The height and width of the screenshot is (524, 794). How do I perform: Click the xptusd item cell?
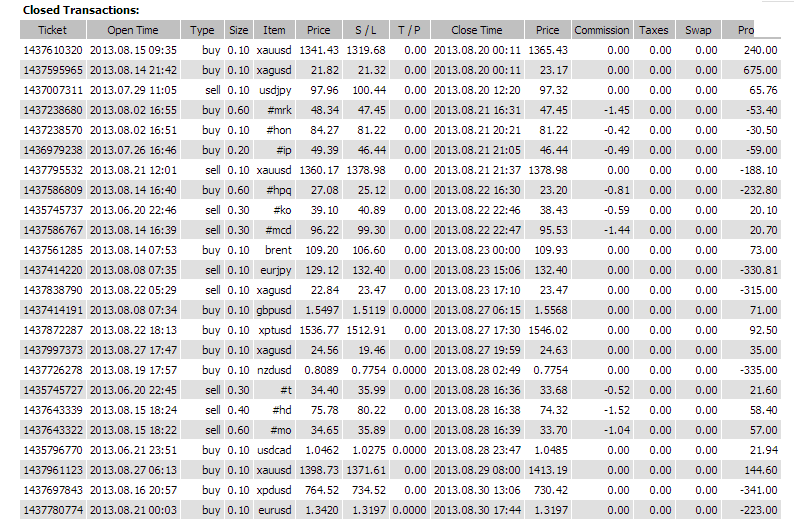coord(275,330)
